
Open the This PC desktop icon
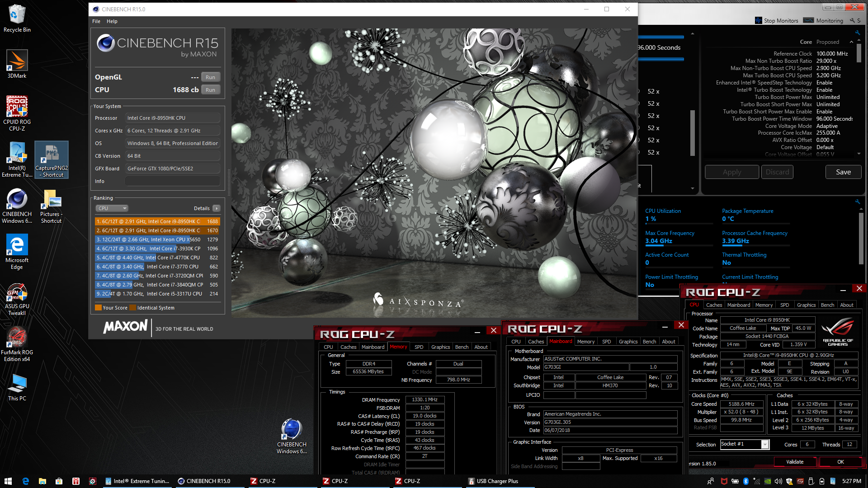point(17,387)
